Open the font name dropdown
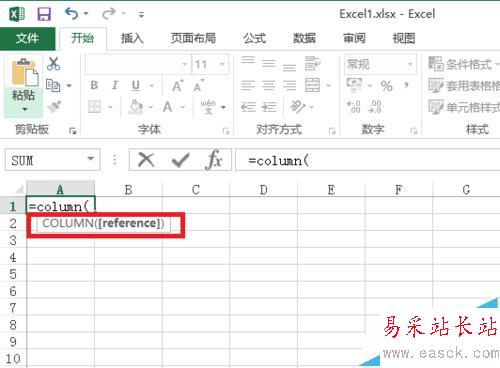 pos(184,64)
